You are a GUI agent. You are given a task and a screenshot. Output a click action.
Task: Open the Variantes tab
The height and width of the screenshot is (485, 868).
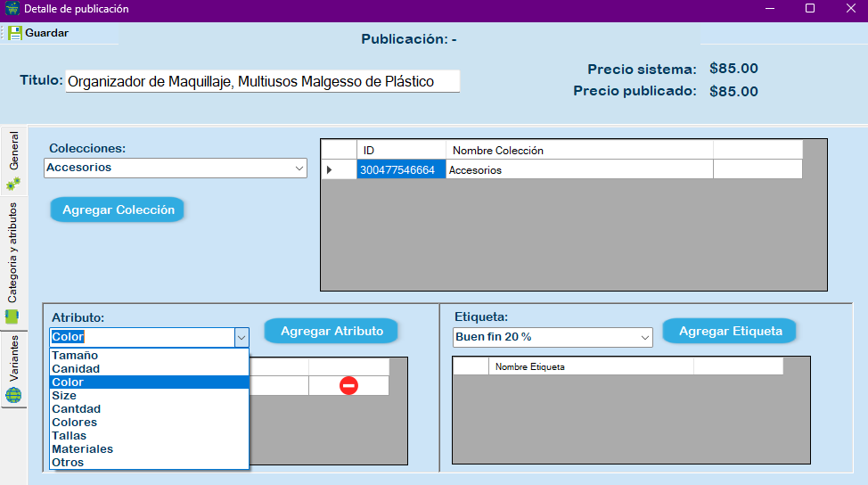tap(13, 369)
